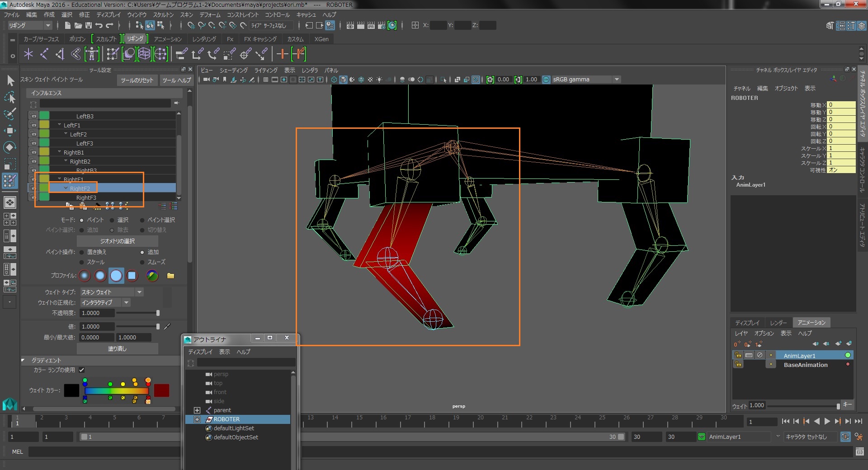This screenshot has width=868, height=470.
Task: Collapse the LeftF1 influence branch
Action: click(59, 125)
